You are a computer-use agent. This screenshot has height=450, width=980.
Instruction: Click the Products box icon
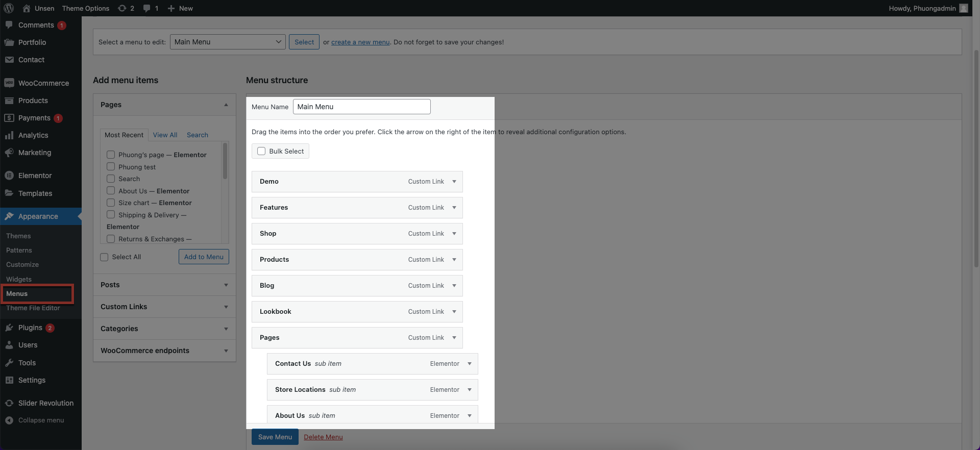(x=9, y=101)
